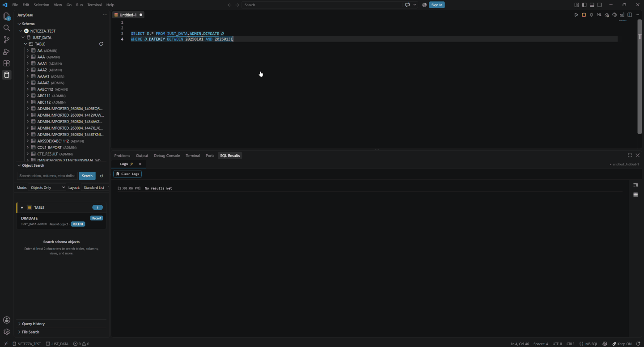Toggle pin on the Logs tab

(131, 164)
